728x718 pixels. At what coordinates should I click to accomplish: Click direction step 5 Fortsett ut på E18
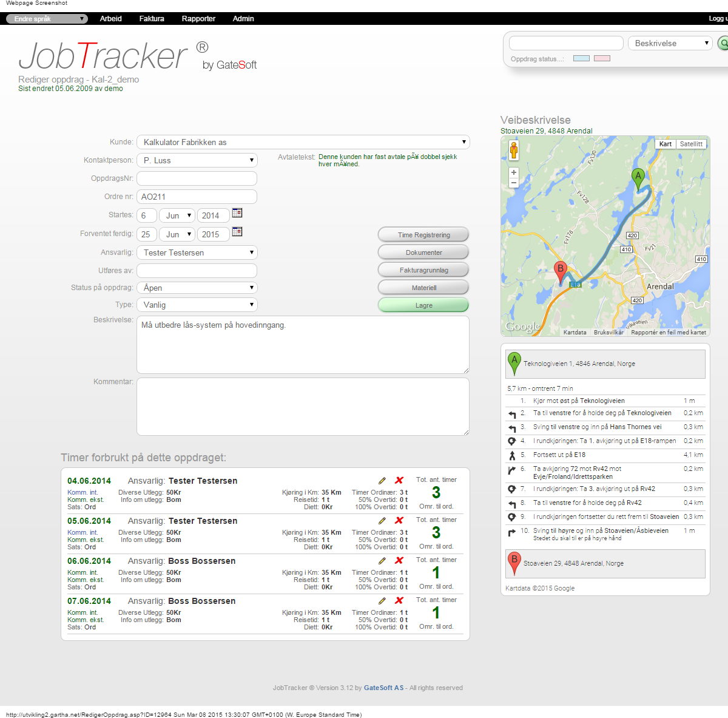coord(605,455)
